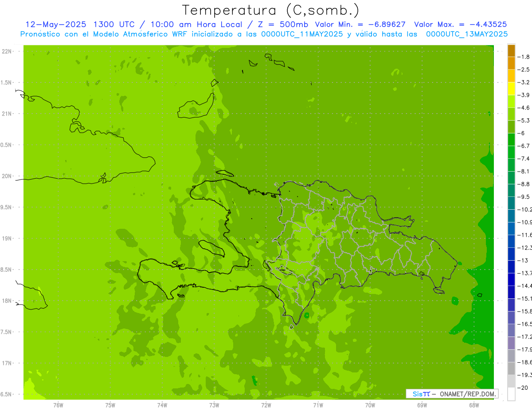
Task: Click the "-14.4" legend value
Action: (x=525, y=286)
